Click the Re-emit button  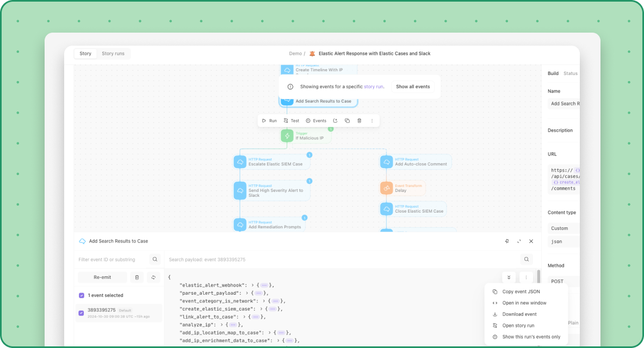pos(102,277)
